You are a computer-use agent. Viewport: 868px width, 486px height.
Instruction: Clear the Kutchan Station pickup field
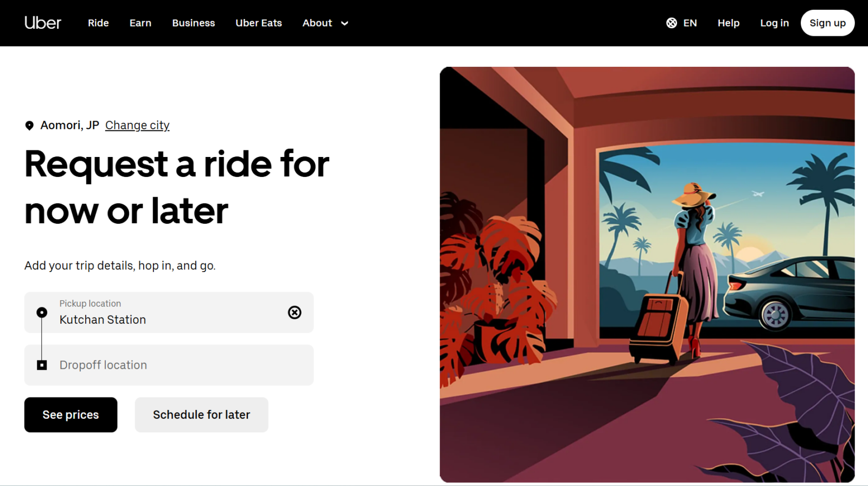(x=295, y=312)
